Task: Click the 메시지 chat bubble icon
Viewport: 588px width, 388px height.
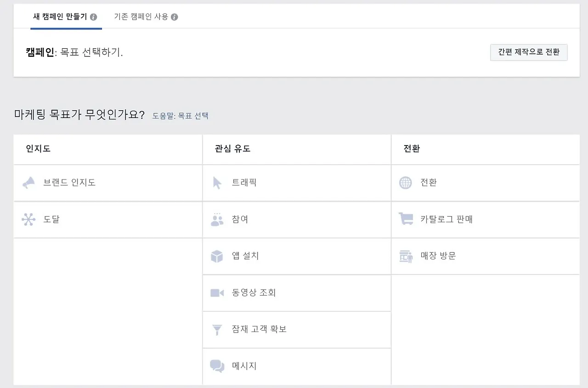Action: (217, 366)
